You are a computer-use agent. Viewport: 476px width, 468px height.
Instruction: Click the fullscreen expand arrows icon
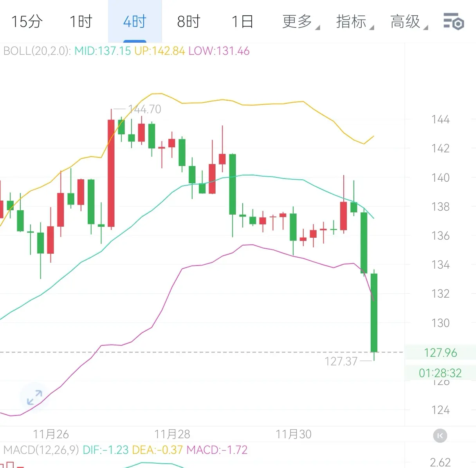tap(34, 397)
